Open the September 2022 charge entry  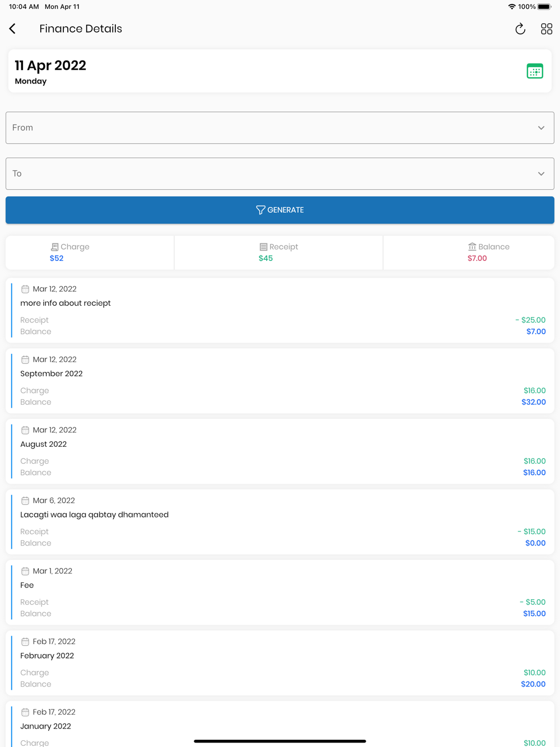pos(280,381)
